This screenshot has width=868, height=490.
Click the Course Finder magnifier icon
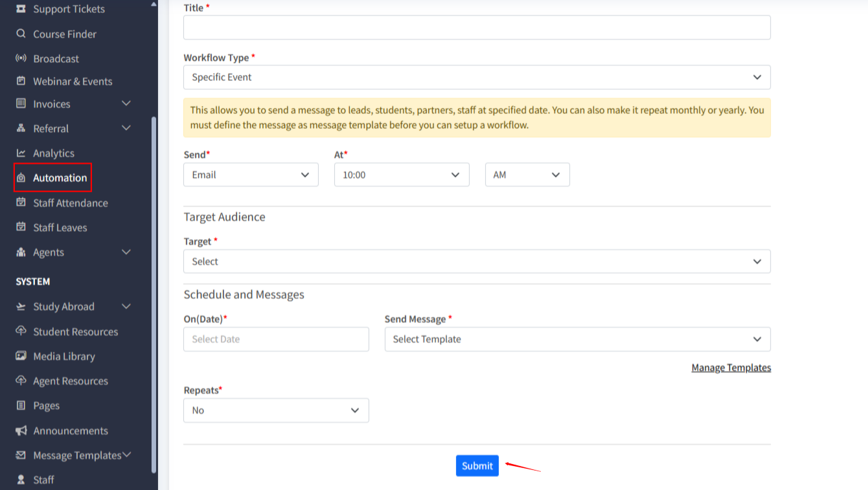[21, 34]
